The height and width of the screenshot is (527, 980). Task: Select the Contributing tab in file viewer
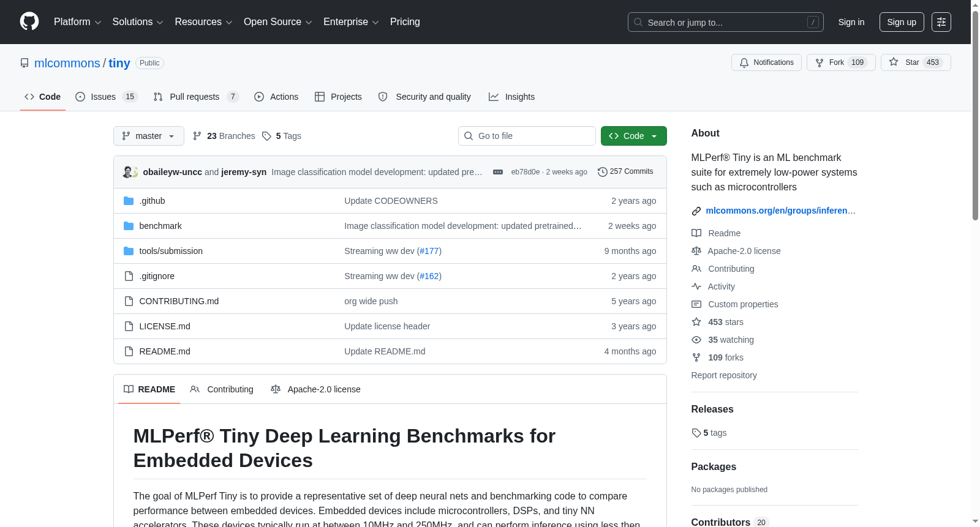(x=222, y=389)
